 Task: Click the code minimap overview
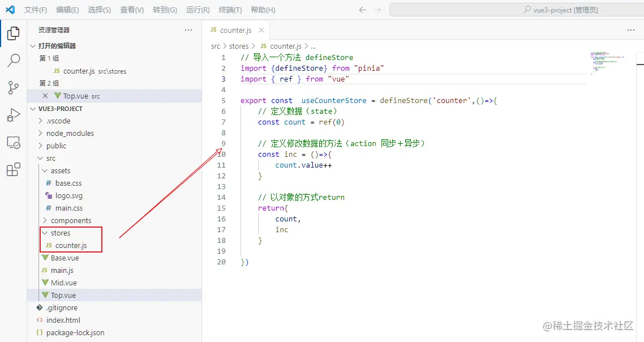607,63
